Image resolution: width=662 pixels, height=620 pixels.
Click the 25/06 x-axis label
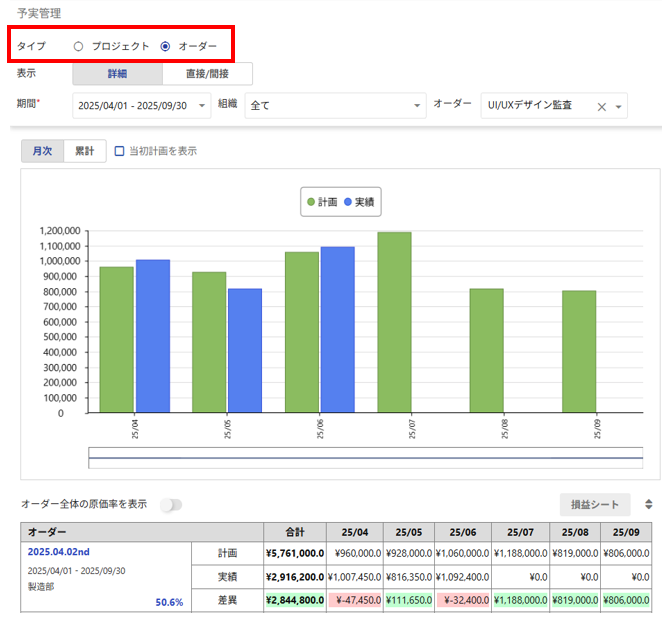(x=320, y=429)
